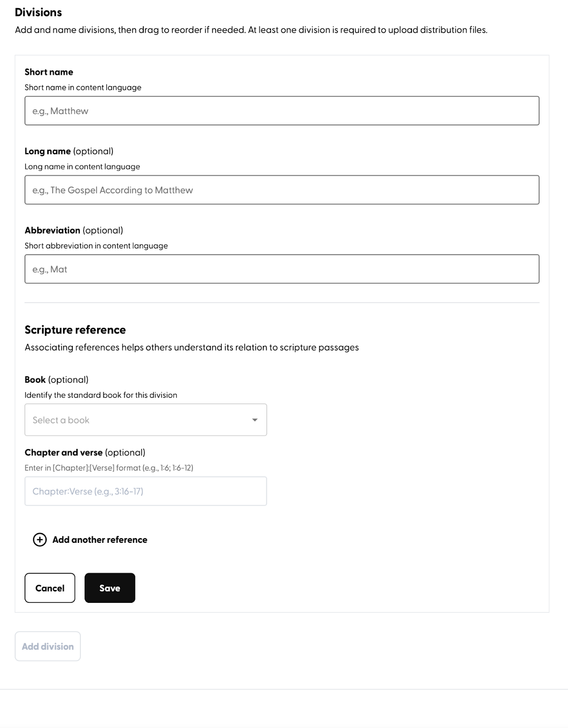Click the Chapter and verse label
The width and height of the screenshot is (568, 728).
point(85,452)
